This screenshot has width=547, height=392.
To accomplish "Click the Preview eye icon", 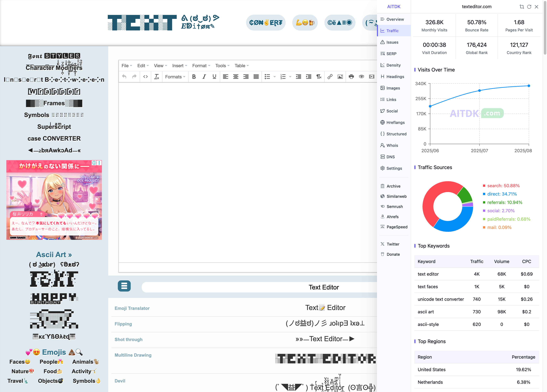I will (361, 77).
